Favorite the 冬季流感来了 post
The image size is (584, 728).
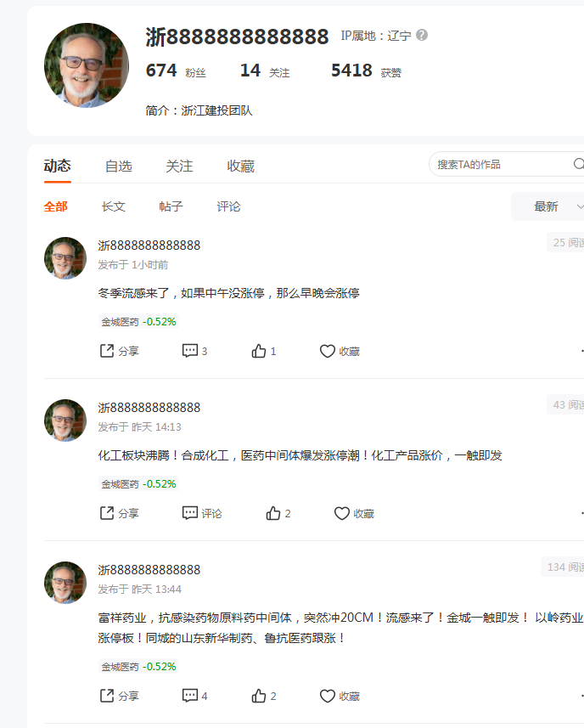click(x=340, y=351)
